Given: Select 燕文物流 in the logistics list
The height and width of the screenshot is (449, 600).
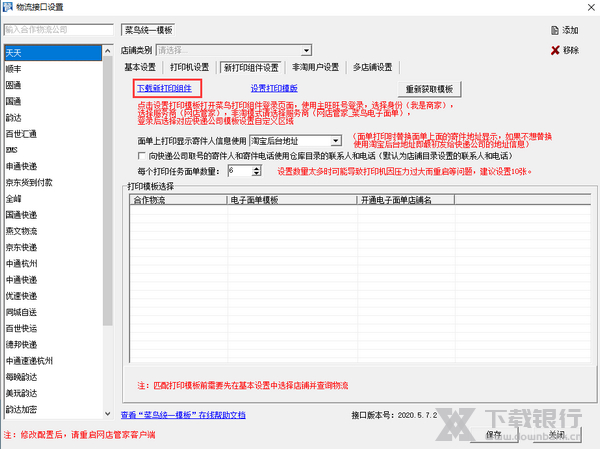Looking at the screenshot, I should (x=53, y=231).
